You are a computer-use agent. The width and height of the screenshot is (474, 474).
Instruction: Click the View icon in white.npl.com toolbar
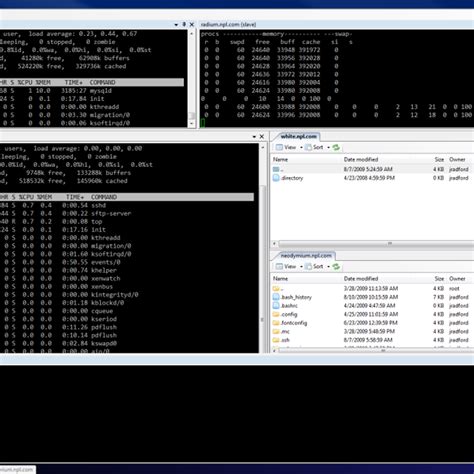click(x=279, y=147)
